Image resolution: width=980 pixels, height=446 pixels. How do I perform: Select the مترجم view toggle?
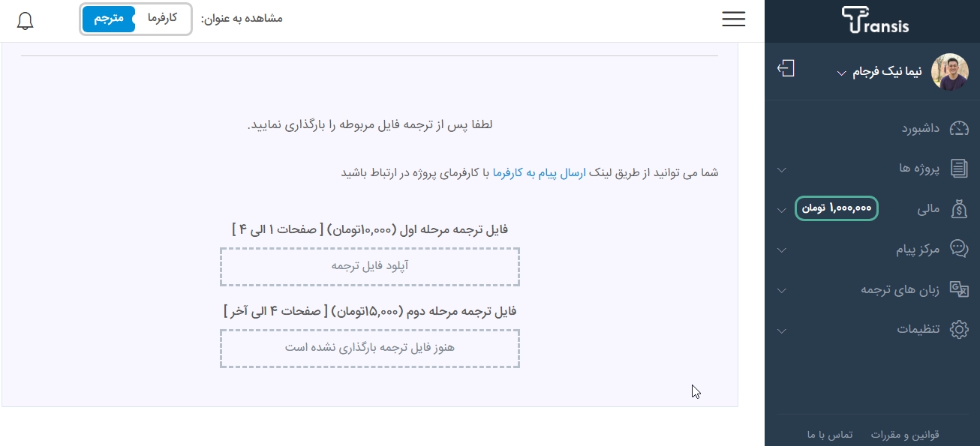109,18
